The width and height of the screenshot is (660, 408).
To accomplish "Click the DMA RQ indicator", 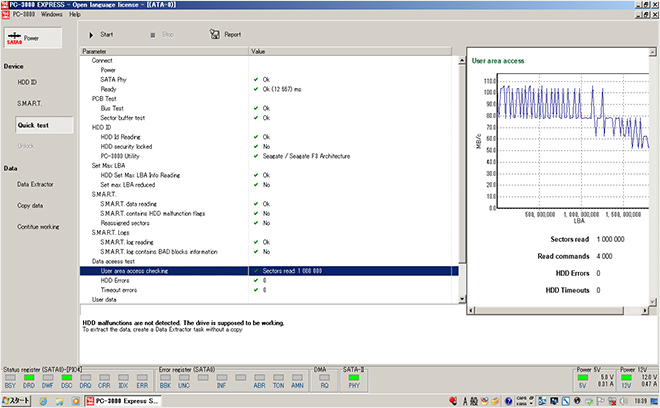I will [324, 377].
